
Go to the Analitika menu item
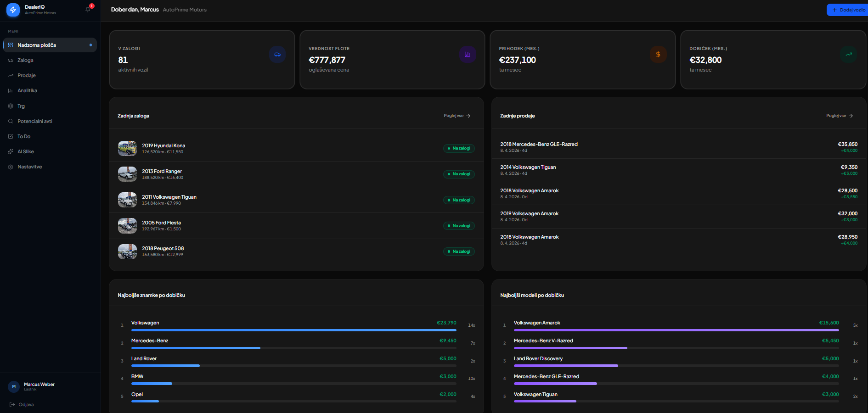pos(27,90)
